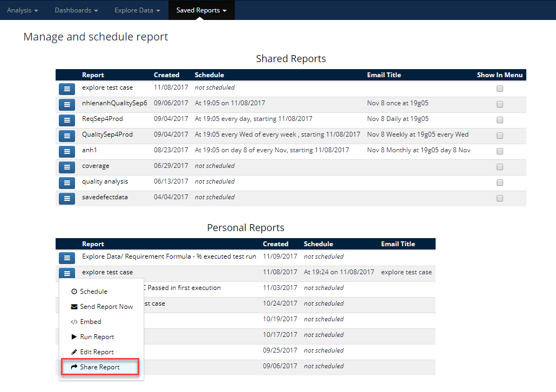Open action menu for shared 'explore test case' report
This screenshot has width=556, height=392.
tap(67, 89)
